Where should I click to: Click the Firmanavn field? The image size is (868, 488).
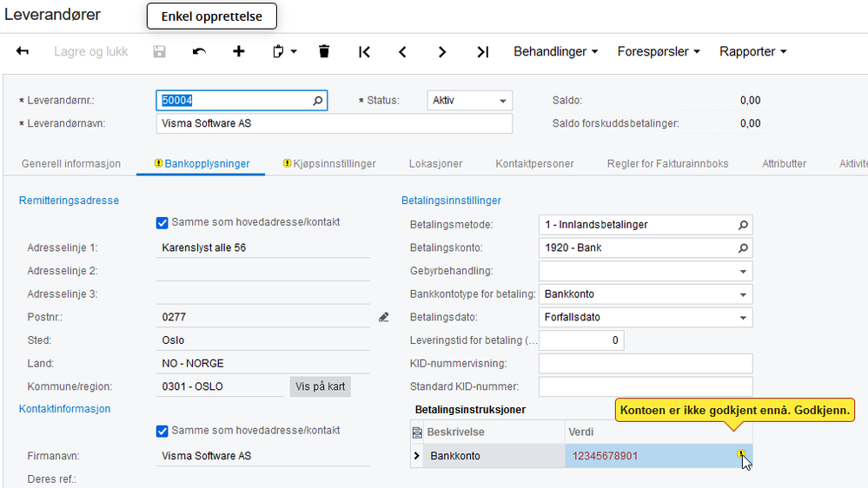263,456
